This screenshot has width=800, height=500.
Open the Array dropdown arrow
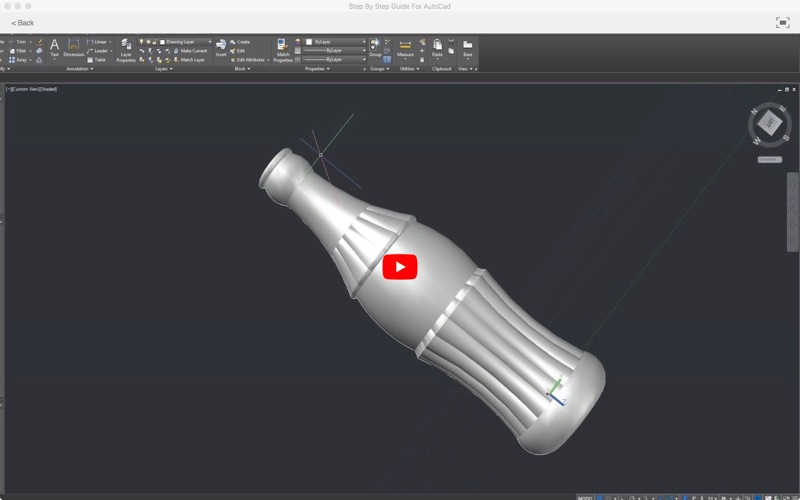(30, 60)
